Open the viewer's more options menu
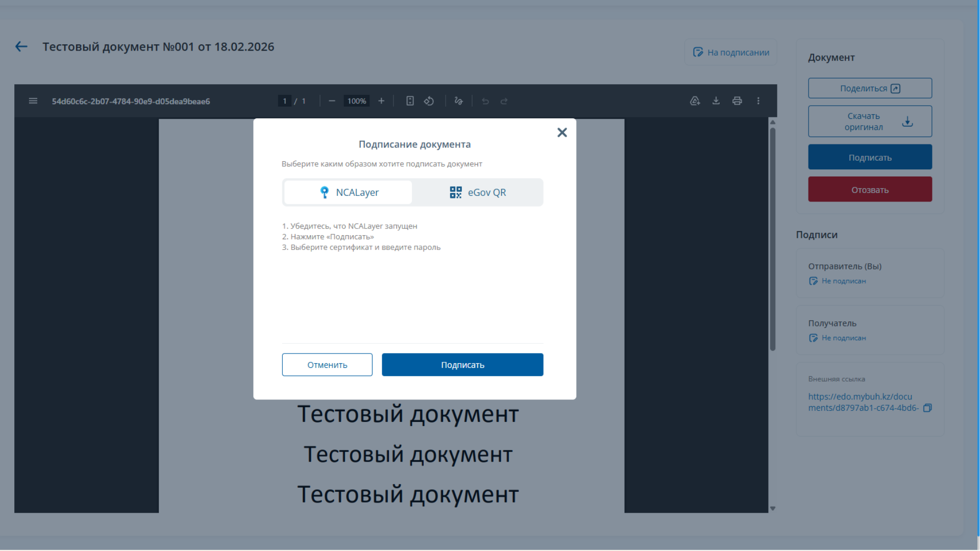Image resolution: width=980 pixels, height=551 pixels. click(x=758, y=101)
